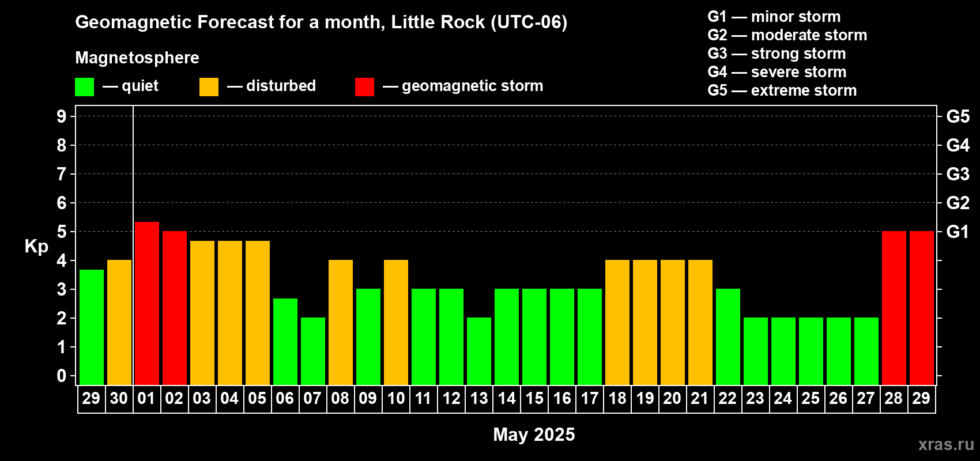Click the orange bar for date 21
This screenshot has width=980, height=461.
click(x=700, y=322)
